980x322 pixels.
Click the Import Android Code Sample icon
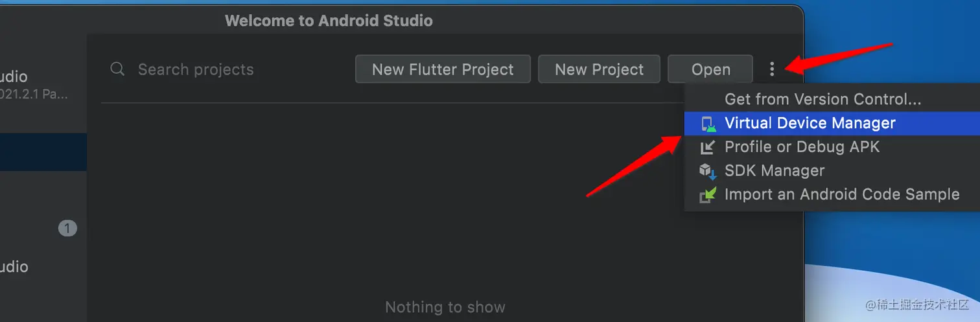pyautogui.click(x=707, y=194)
